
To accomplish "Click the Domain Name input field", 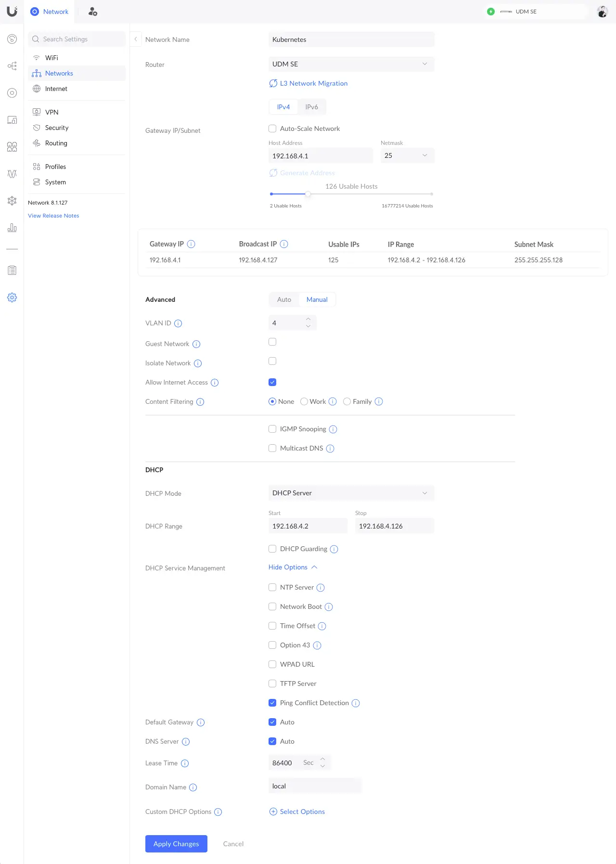I will [315, 786].
